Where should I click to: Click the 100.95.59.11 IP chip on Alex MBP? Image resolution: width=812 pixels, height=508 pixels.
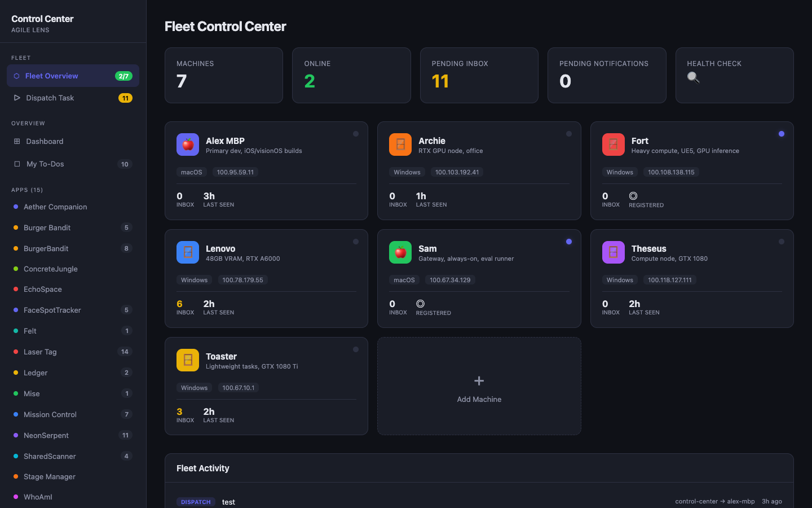point(236,172)
